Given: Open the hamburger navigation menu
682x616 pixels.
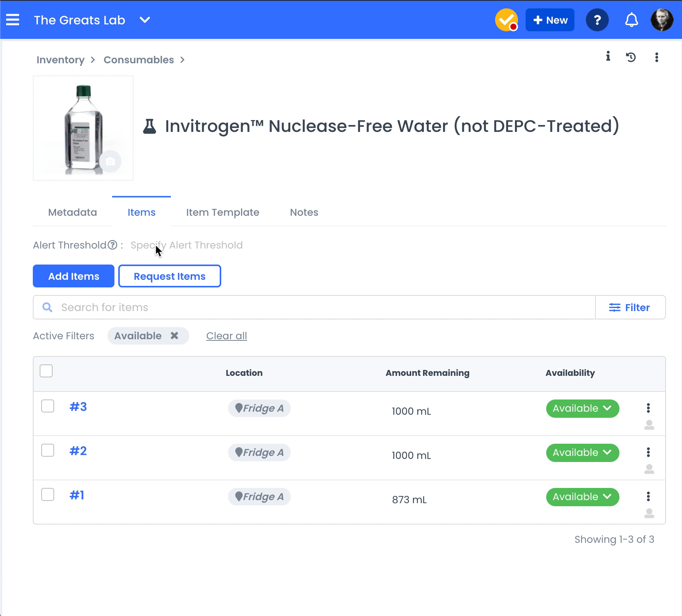Looking at the screenshot, I should tap(13, 20).
